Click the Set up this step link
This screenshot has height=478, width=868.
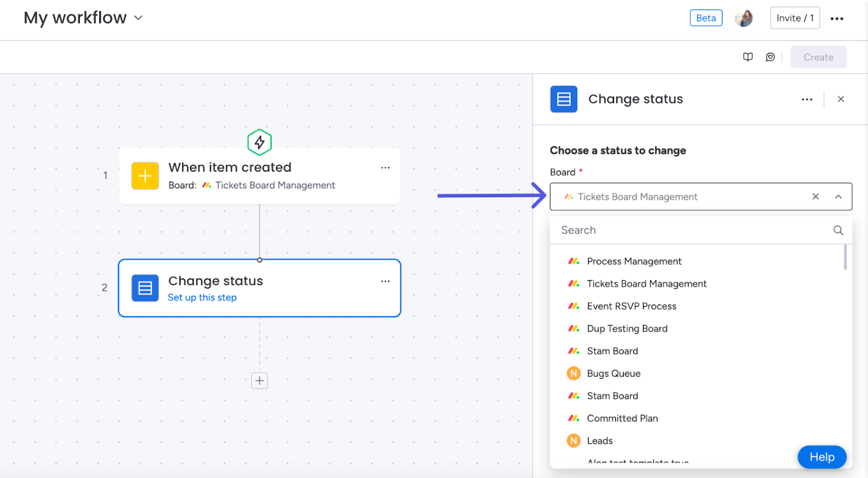(202, 298)
